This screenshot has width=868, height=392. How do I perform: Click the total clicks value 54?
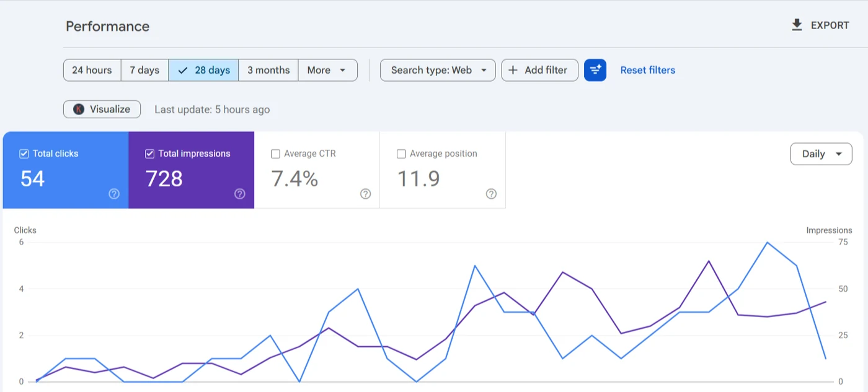tap(32, 179)
